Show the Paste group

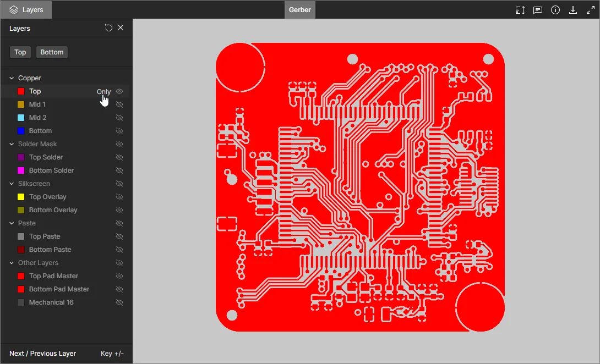119,223
